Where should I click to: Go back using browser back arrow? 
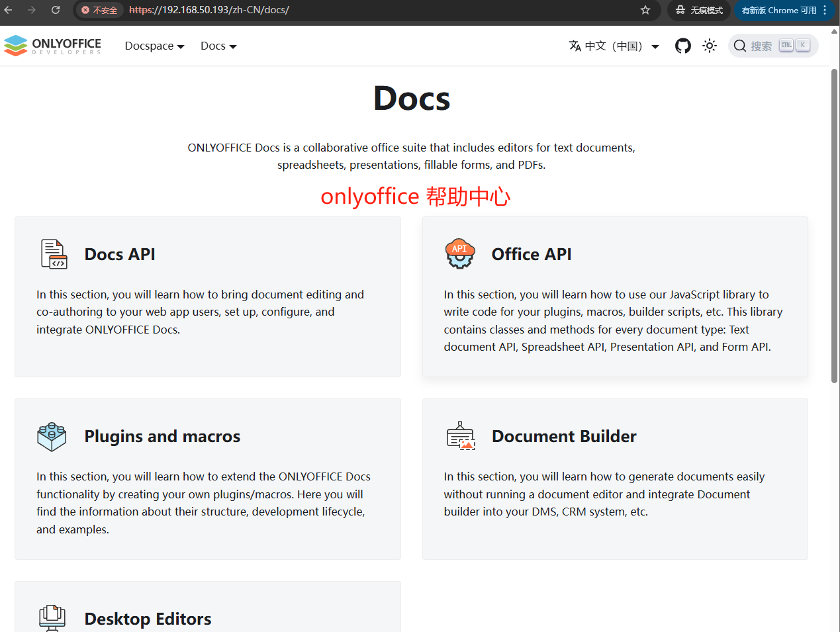pyautogui.click(x=9, y=10)
